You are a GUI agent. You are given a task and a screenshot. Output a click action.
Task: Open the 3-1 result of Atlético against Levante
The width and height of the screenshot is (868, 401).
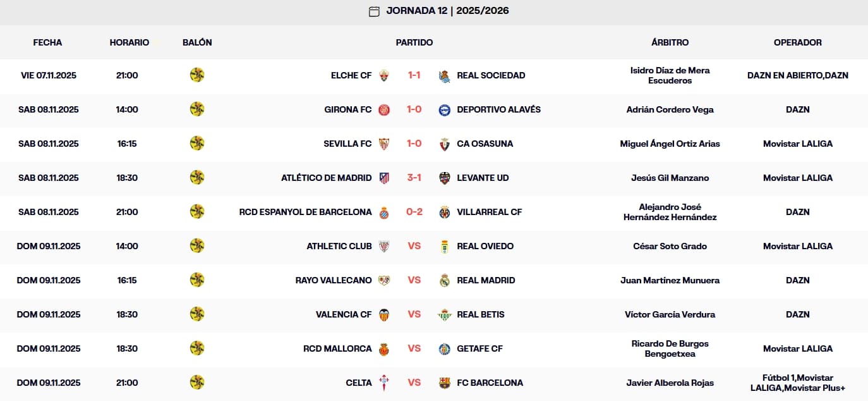coord(414,178)
